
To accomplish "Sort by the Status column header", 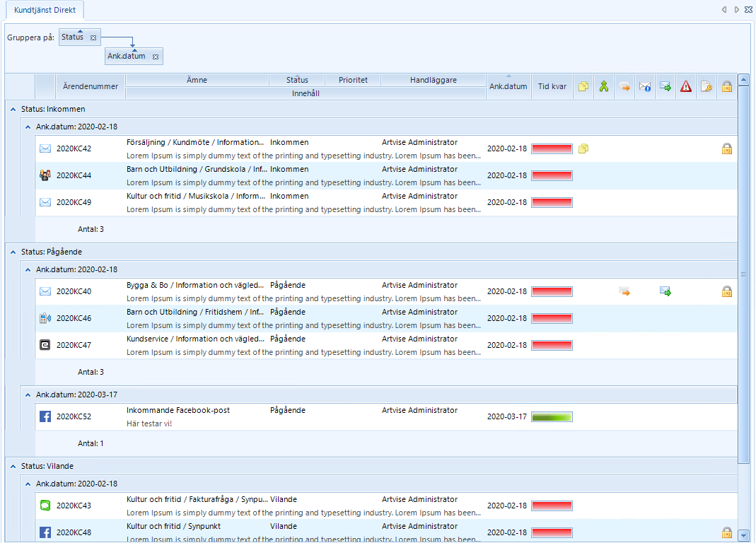I will 297,80.
